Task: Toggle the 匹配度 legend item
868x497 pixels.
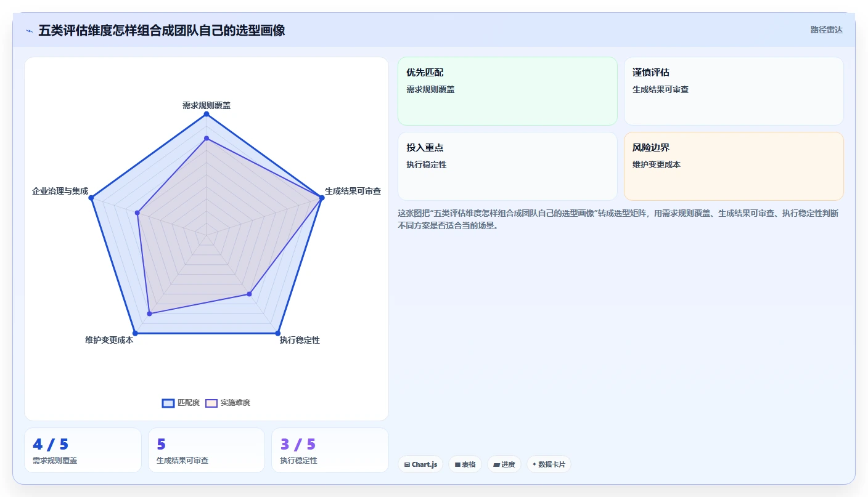Action: [x=181, y=403]
